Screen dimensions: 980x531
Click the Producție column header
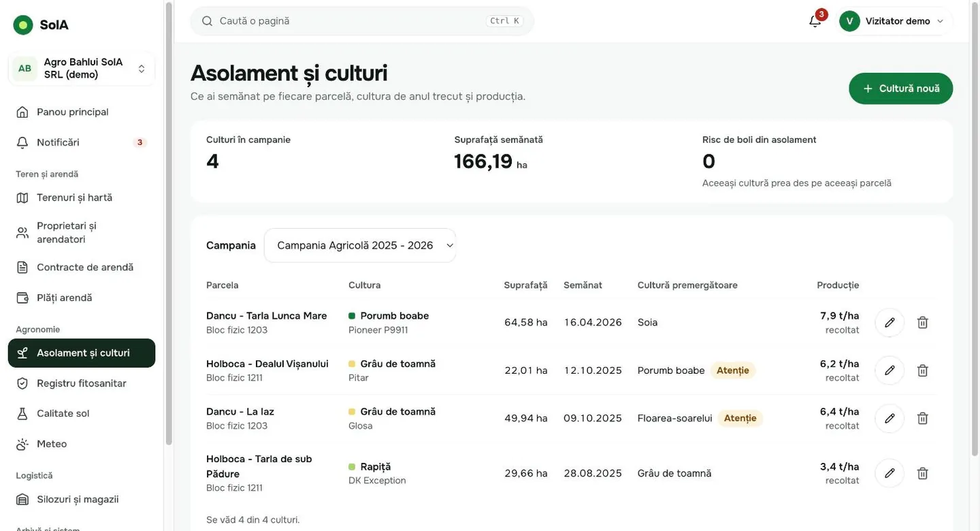[x=838, y=285]
